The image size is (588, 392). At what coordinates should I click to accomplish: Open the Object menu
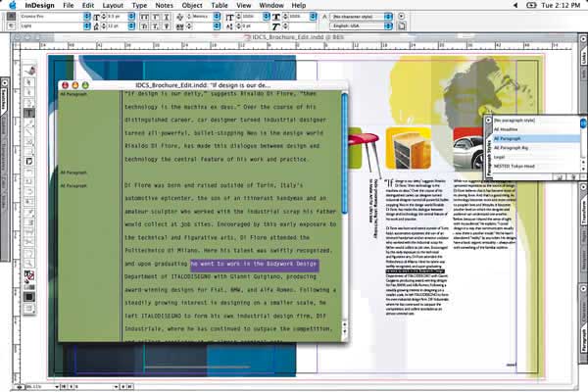192,5
